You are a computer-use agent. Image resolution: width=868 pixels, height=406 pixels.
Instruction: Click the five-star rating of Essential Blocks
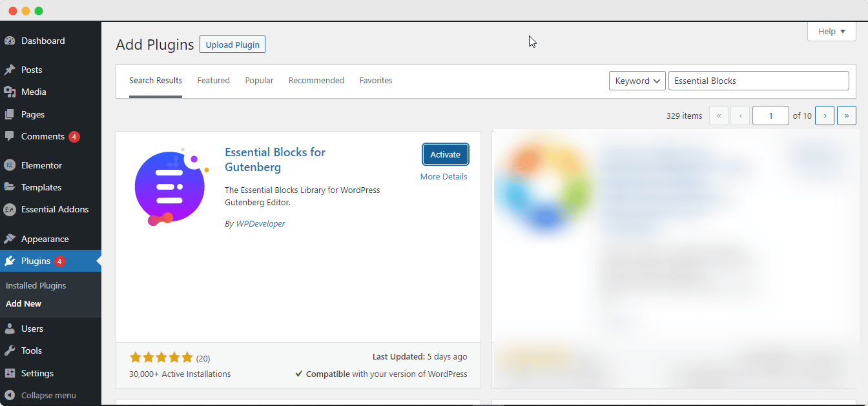161,358
